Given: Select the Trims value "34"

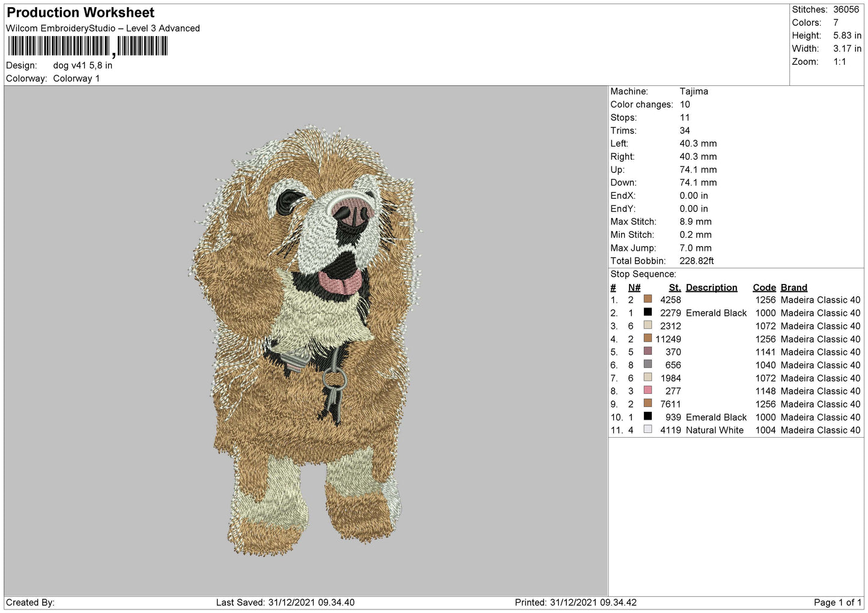Looking at the screenshot, I should click(685, 131).
